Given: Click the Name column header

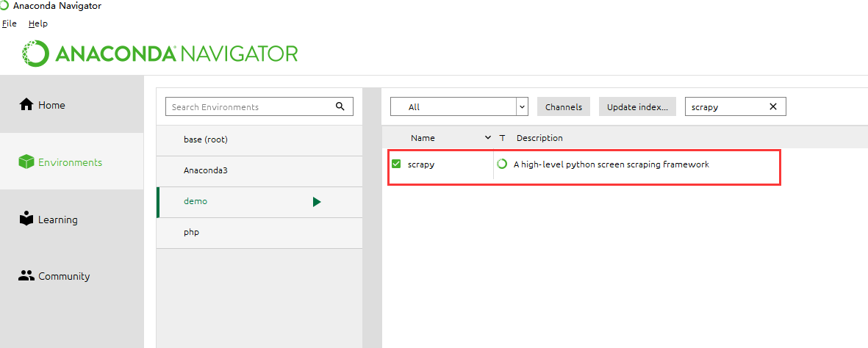Looking at the screenshot, I should coord(423,138).
